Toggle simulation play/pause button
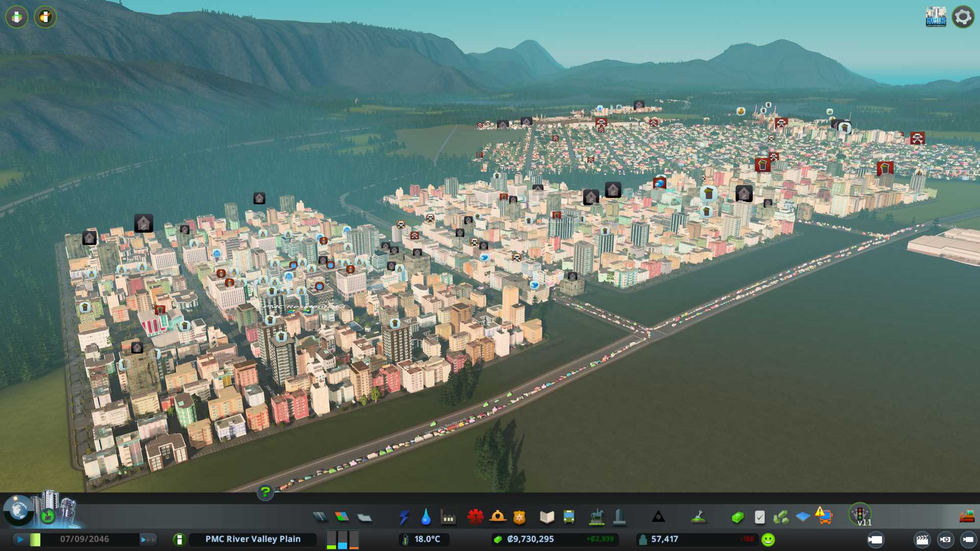 click(x=20, y=539)
